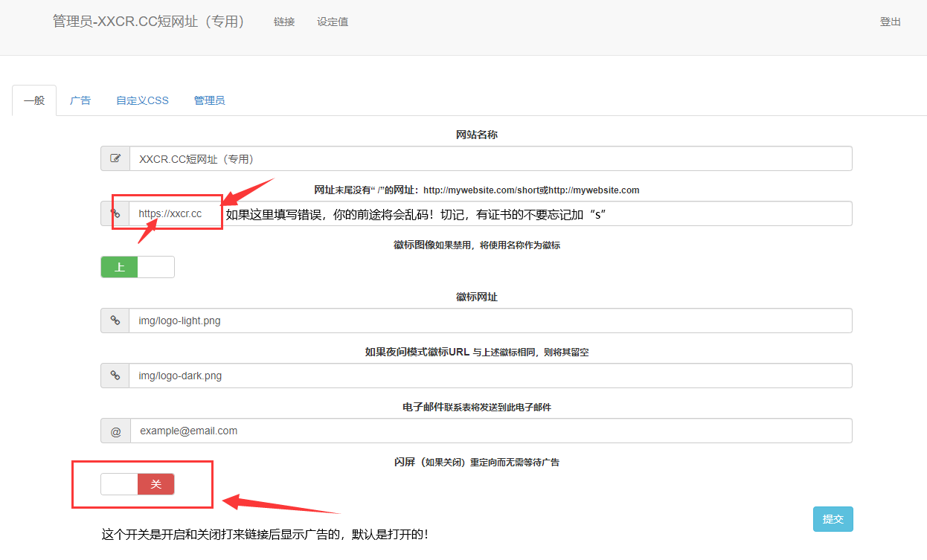Viewport: 927px width, 560px height.
Task: Open the 自定义CSS tab
Action: [142, 100]
